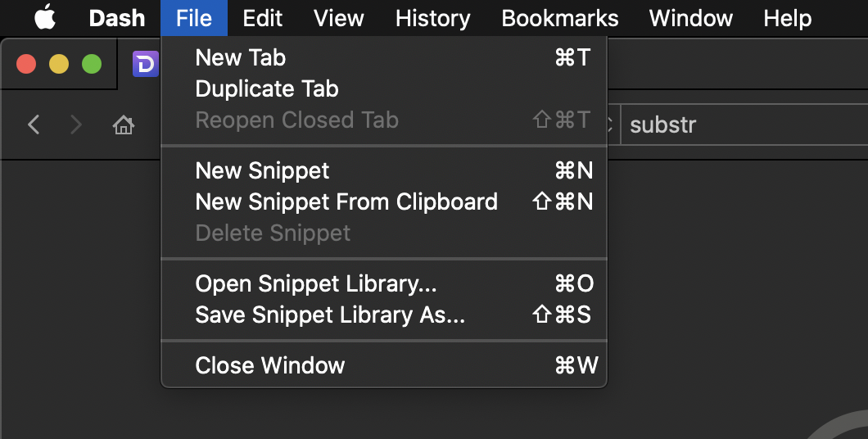Open the History menu
Screen dimensions: 868x439
click(x=432, y=18)
